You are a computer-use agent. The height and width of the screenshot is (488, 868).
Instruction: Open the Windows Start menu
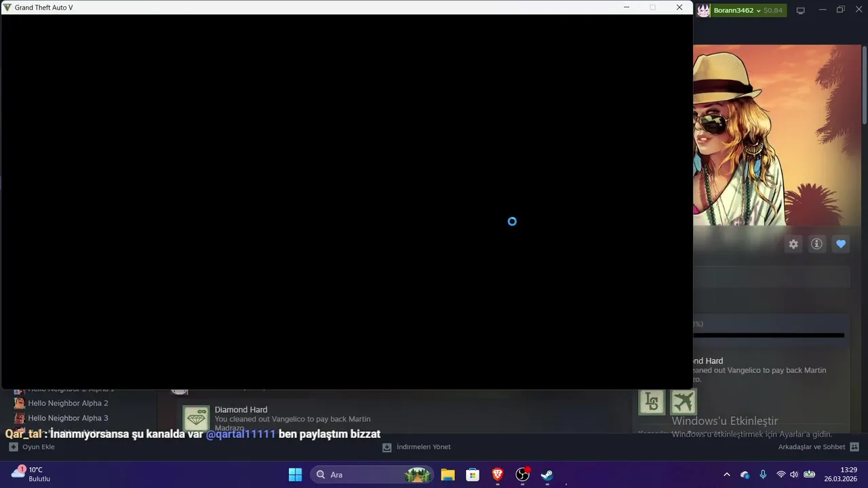[295, 474]
